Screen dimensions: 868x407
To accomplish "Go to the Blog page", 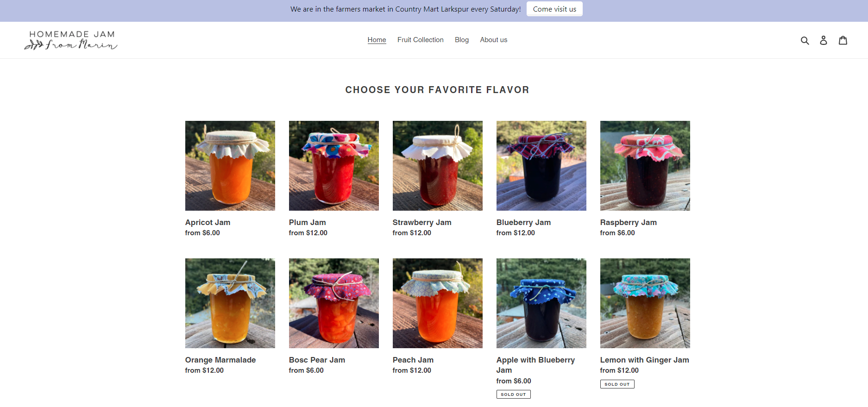I will click(x=461, y=40).
